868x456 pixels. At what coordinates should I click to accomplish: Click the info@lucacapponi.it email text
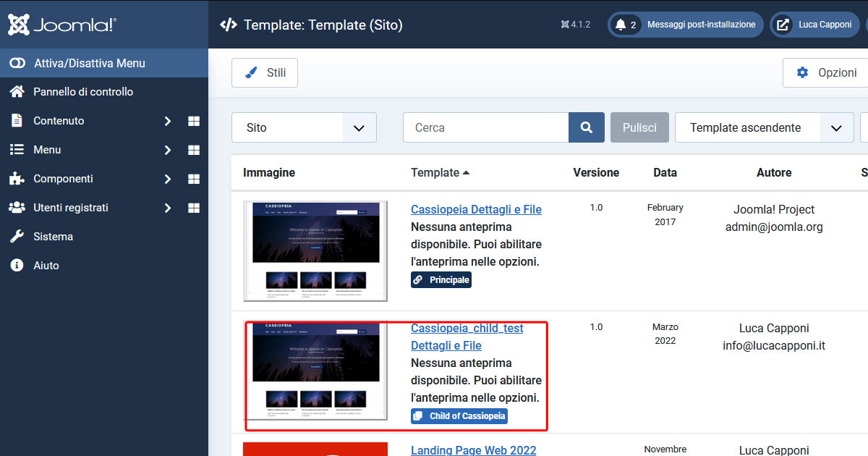(774, 345)
